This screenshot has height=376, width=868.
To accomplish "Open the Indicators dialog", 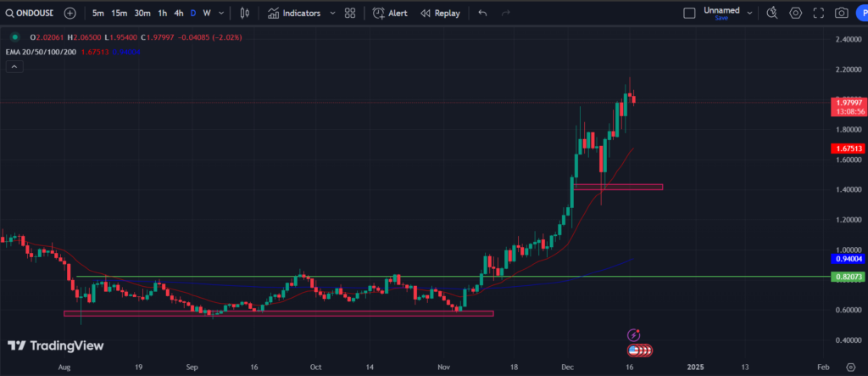I will (x=294, y=14).
